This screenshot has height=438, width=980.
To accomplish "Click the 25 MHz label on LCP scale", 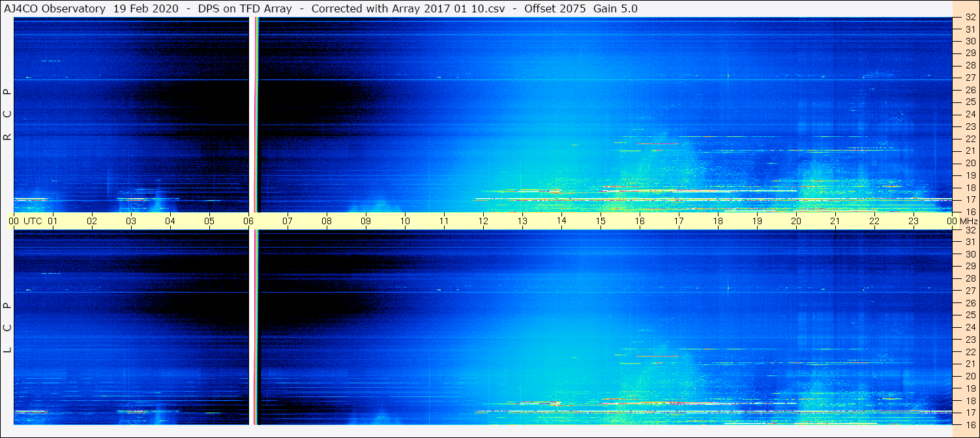I will click(x=970, y=315).
